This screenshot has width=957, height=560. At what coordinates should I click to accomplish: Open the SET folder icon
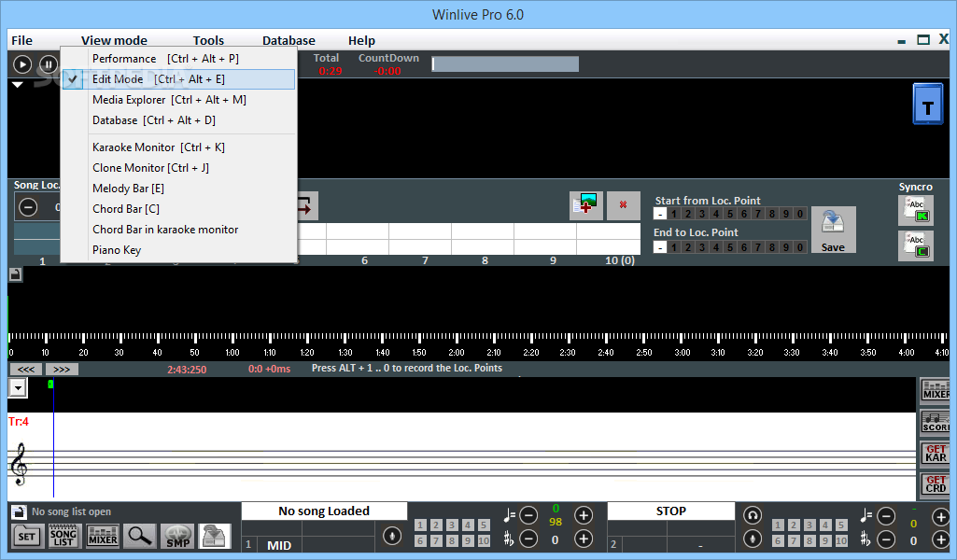click(27, 537)
